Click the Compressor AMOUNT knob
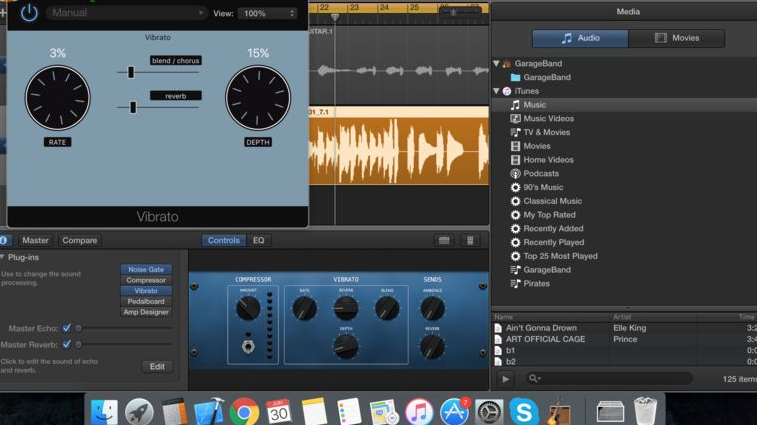Image resolution: width=757 pixels, height=425 pixels. point(248,309)
